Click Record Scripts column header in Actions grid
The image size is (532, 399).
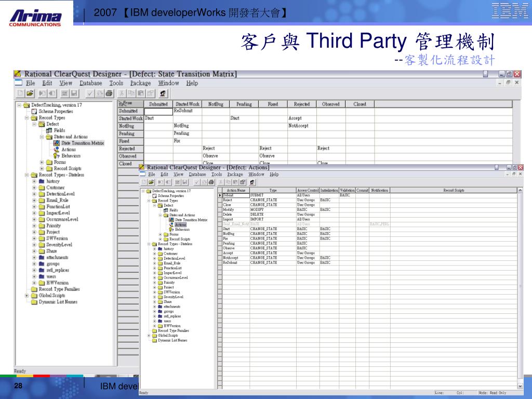[x=454, y=190]
